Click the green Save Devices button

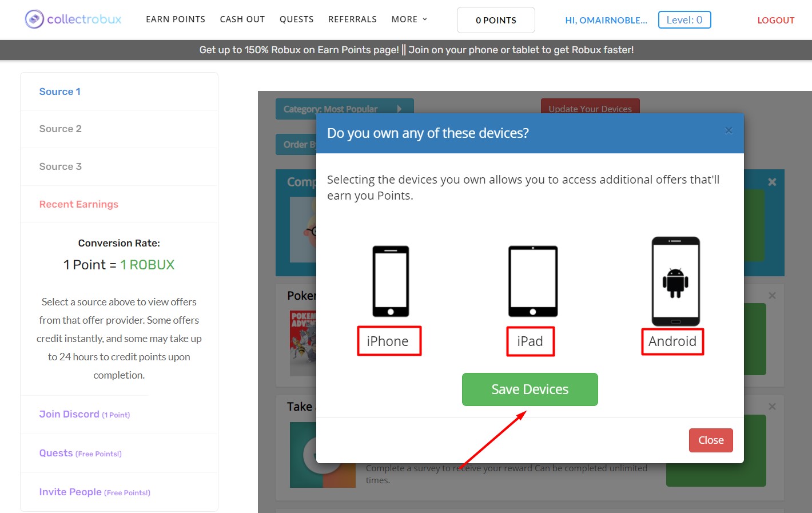(x=530, y=389)
